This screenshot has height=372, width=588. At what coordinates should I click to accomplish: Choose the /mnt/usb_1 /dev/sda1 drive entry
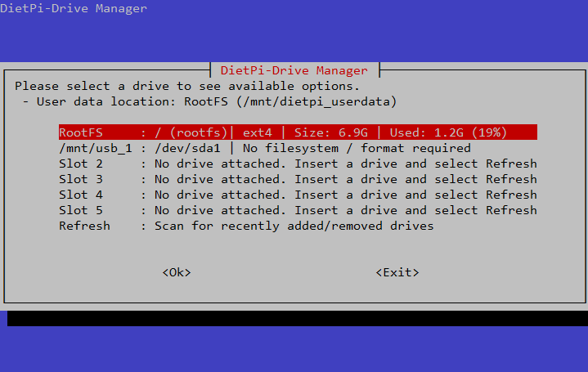(298, 148)
